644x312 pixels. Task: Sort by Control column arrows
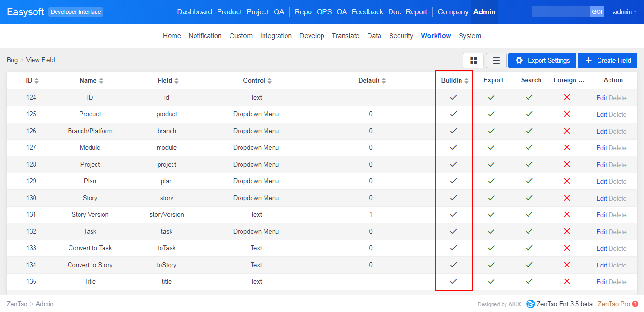[270, 81]
